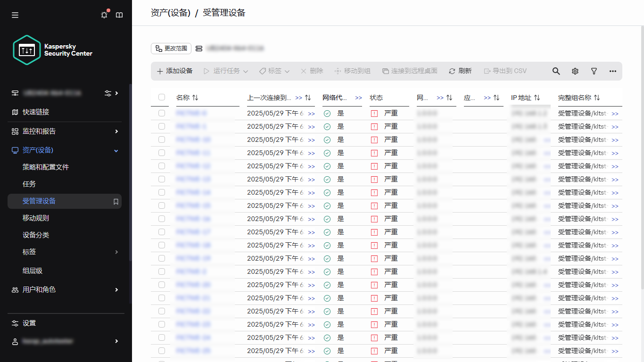Image resolution: width=644 pixels, height=362 pixels.
Task: Tick the checkbox on the last visible device row
Action: [162, 351]
